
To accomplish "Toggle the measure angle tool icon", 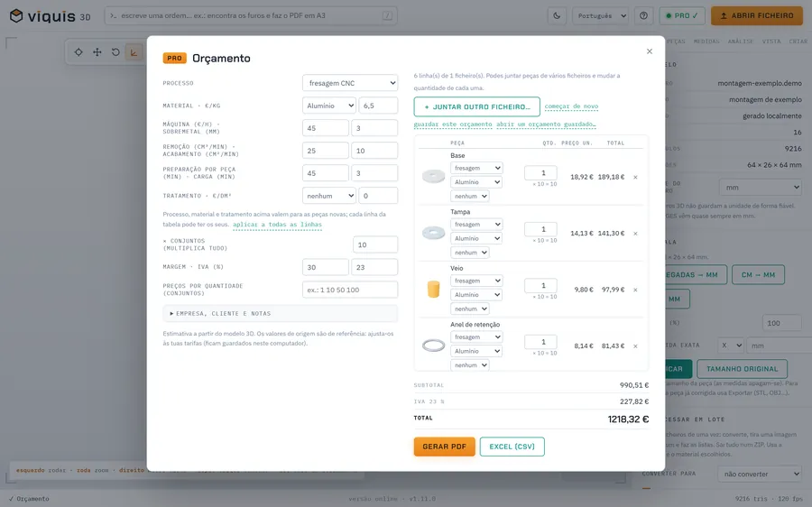I will pos(134,51).
